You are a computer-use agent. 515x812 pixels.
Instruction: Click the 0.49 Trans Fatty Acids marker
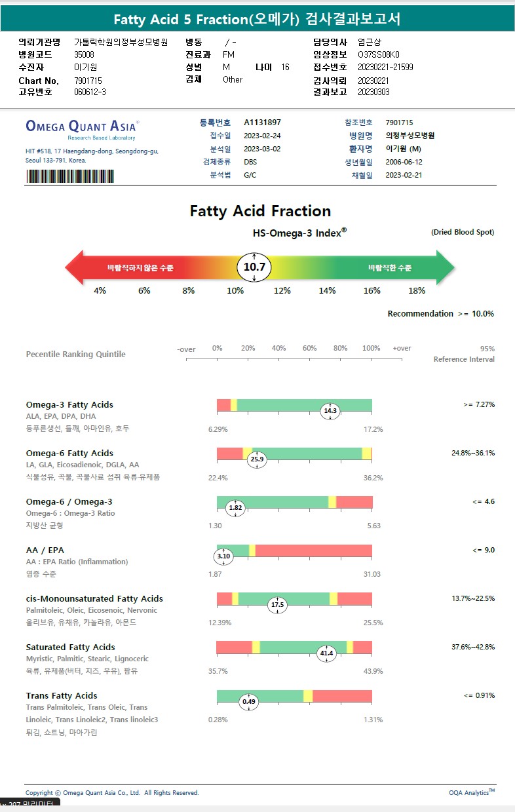coord(249,701)
